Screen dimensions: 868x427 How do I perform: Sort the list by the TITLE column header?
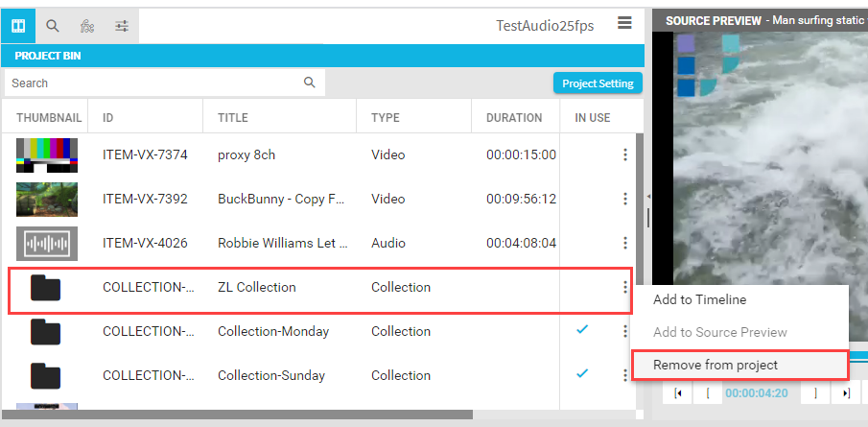tap(233, 118)
